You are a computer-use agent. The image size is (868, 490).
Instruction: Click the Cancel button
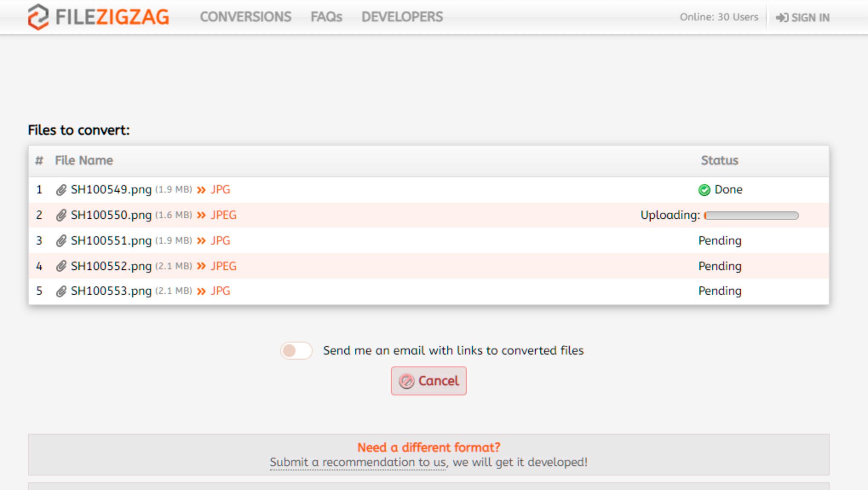point(428,380)
